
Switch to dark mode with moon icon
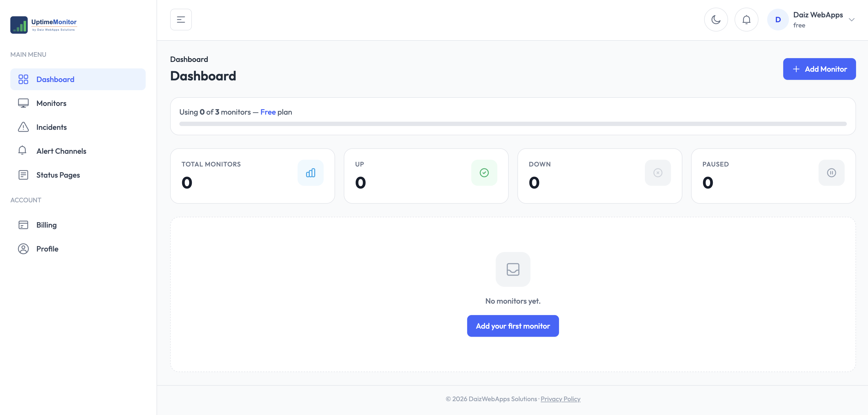(716, 20)
